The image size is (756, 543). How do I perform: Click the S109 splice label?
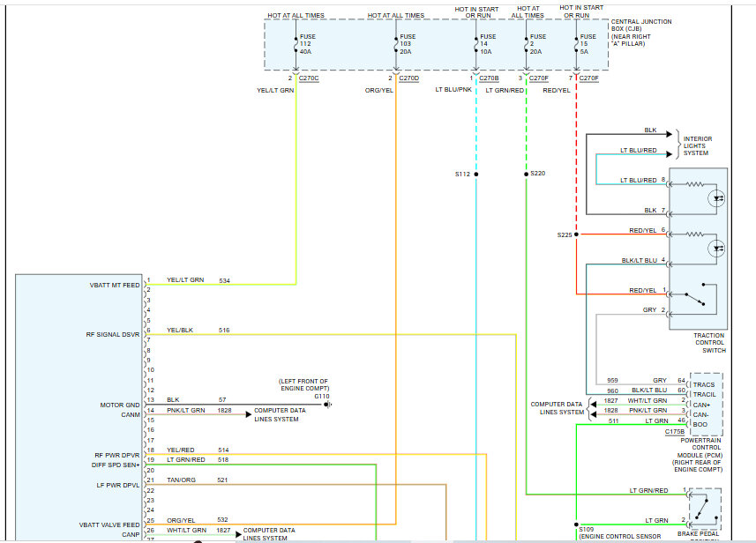[x=587, y=529]
